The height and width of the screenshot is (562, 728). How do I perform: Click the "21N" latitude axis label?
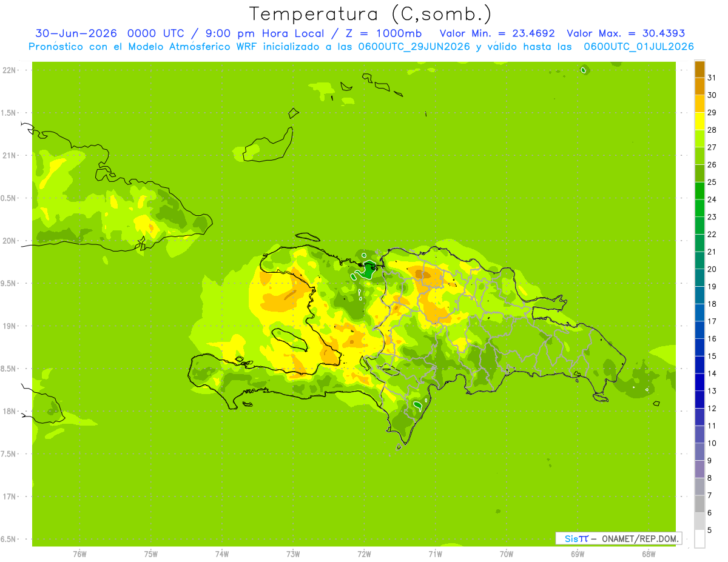click(9, 155)
